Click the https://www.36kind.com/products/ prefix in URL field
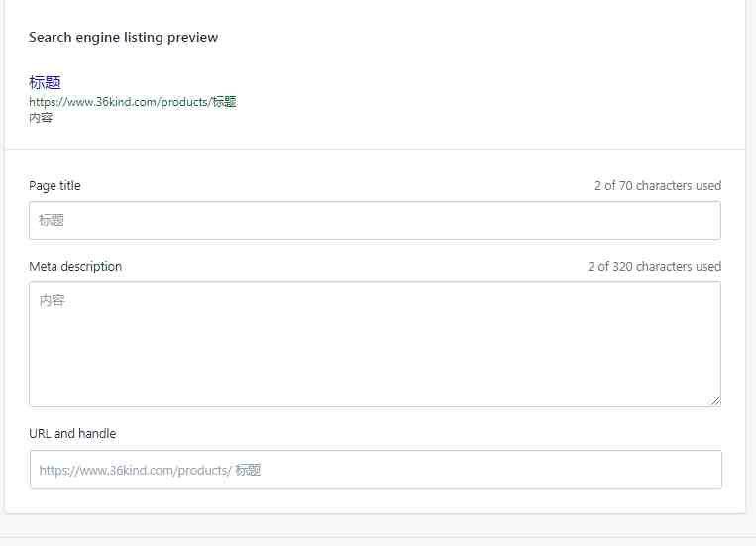Image resolution: width=756 pixels, height=546 pixels. coord(135,470)
